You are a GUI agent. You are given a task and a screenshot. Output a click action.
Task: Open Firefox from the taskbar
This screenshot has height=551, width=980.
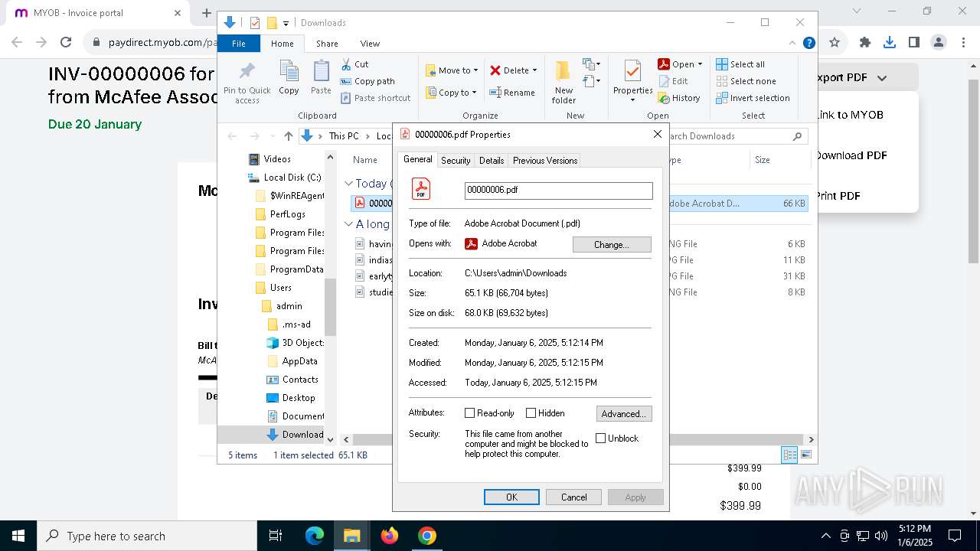(x=390, y=536)
